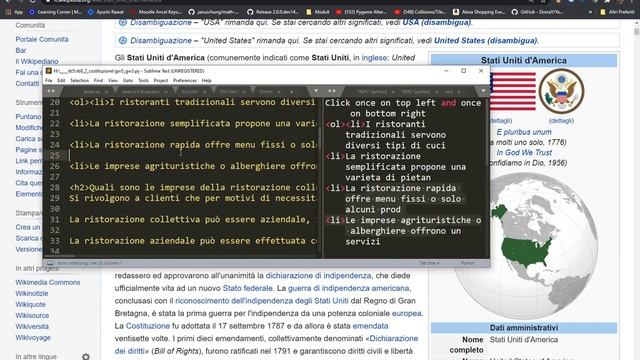Open the Selection menu in Sublime Text
The width and height of the screenshot is (640, 360).
pos(79,80)
